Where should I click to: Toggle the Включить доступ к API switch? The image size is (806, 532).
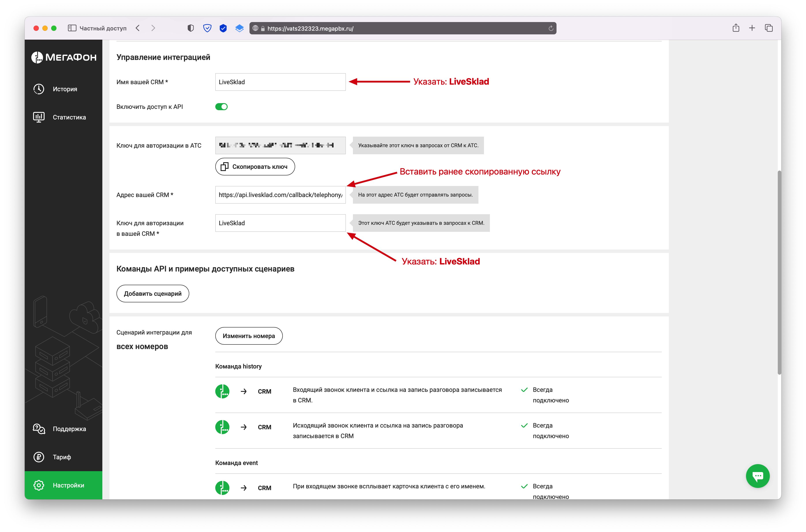(221, 106)
